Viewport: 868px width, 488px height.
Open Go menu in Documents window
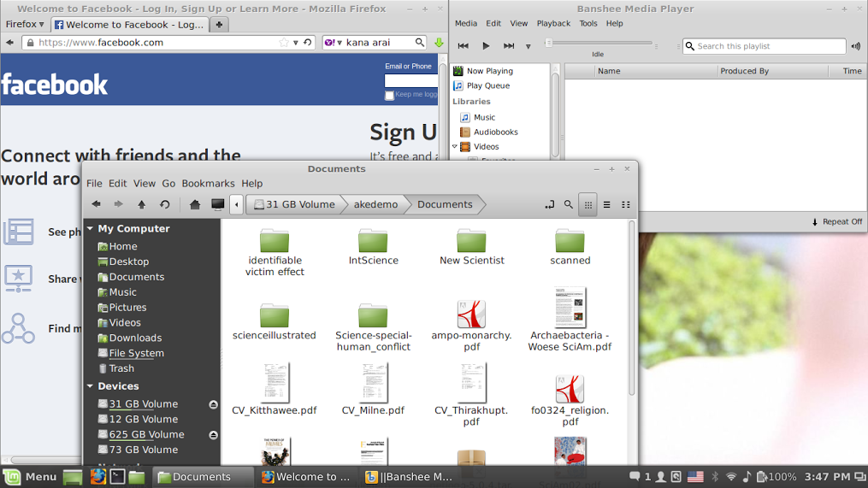(x=168, y=184)
